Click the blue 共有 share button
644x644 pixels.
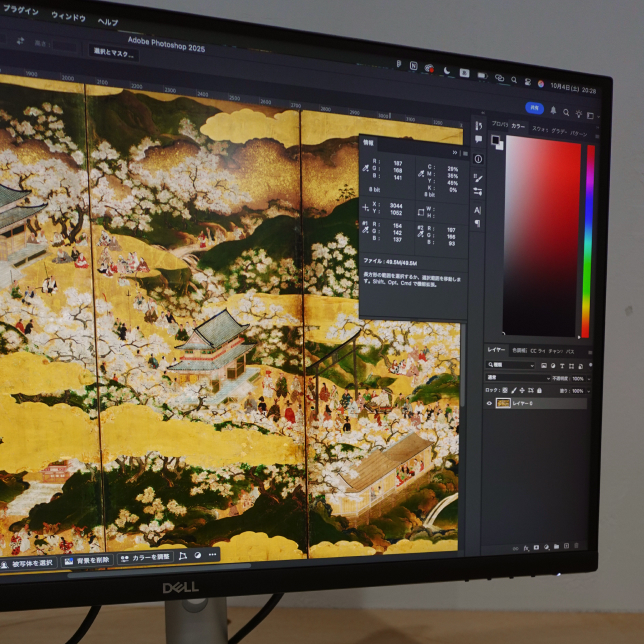tap(534, 108)
